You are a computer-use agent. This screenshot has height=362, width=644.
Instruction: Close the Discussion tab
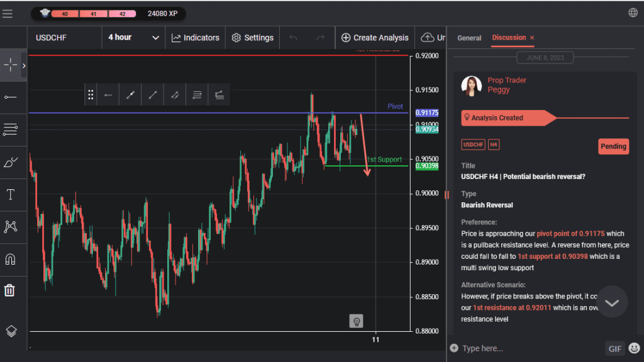(532, 38)
